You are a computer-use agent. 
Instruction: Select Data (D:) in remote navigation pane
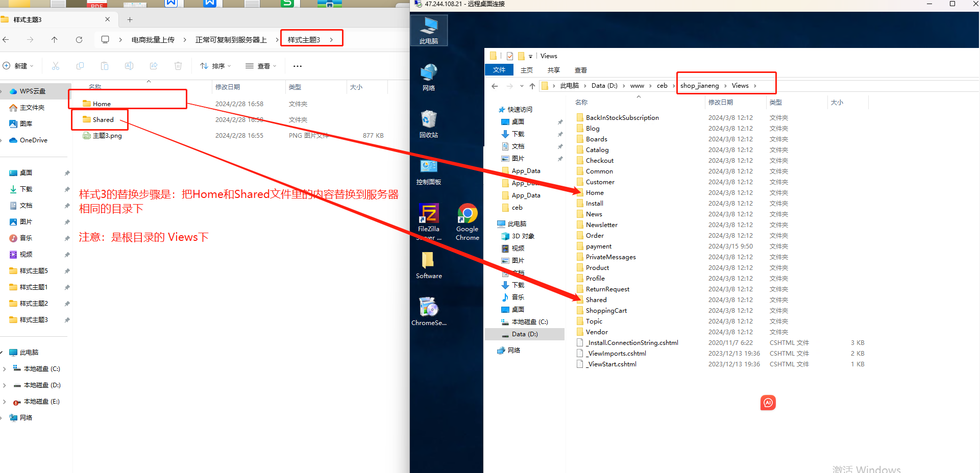(525, 334)
